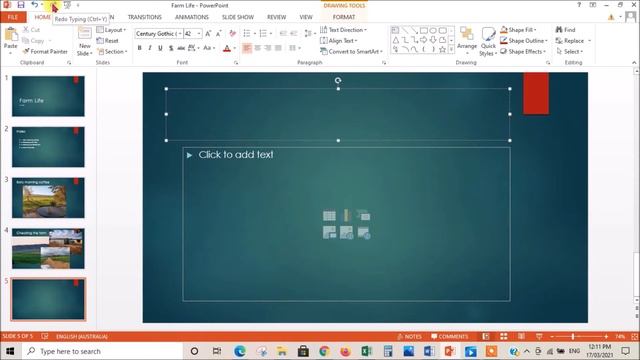This screenshot has height=360, width=640.
Task: Open Align Text dropdown
Action: coord(339,41)
